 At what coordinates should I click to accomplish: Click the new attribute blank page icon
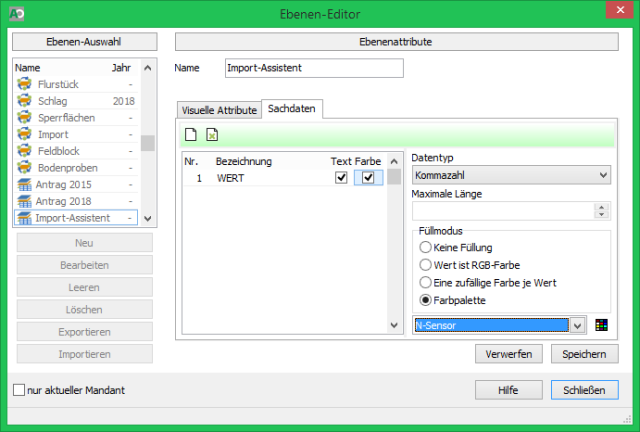coord(191,135)
